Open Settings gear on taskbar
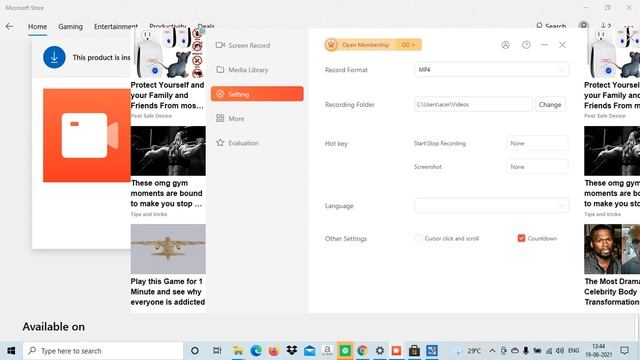This screenshot has height=360, width=640. pos(380,351)
